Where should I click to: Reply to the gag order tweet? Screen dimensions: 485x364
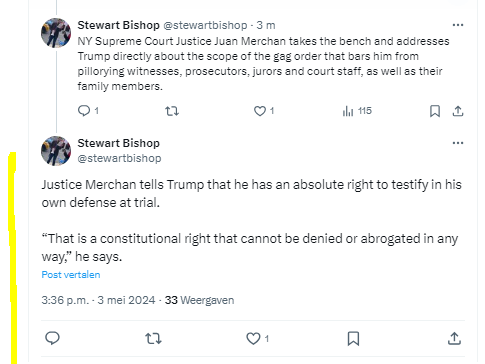click(x=88, y=111)
